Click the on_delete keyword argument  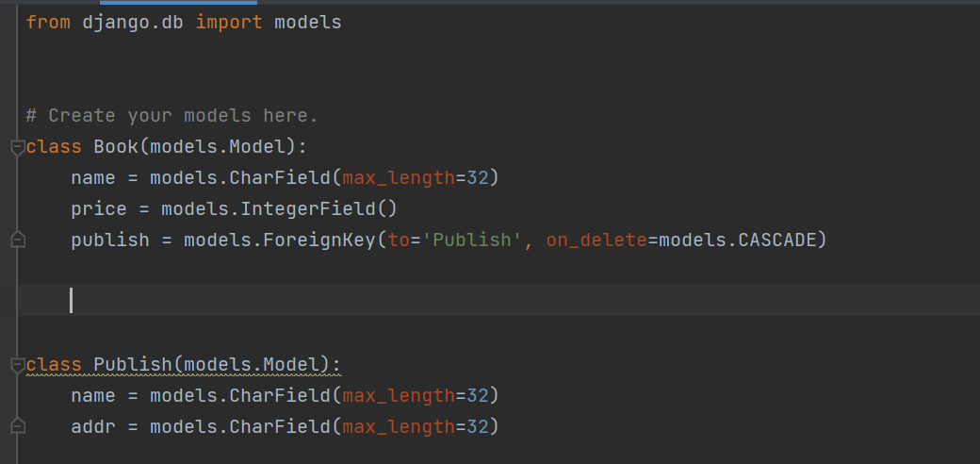(596, 240)
